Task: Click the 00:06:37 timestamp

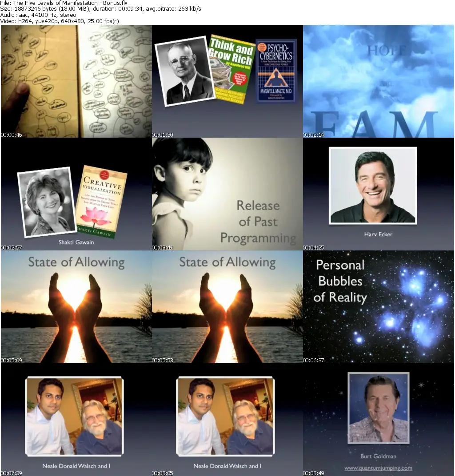Action: (313, 361)
